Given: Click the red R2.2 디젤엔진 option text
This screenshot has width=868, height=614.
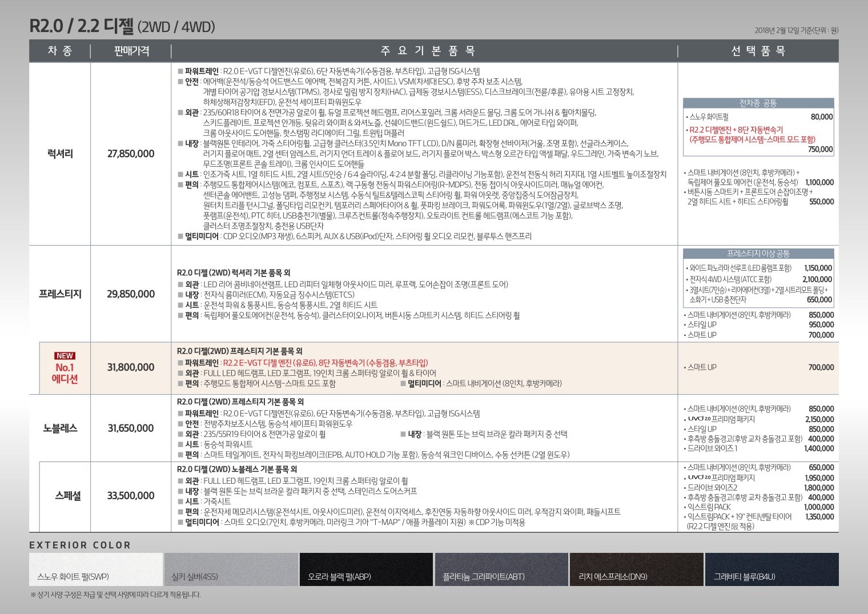Looking at the screenshot, I should coord(736,130).
